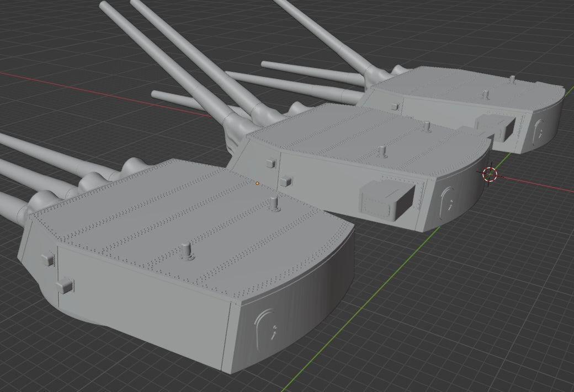Click the 3D cursor at the world origin
574x392 pixels.
(490, 175)
